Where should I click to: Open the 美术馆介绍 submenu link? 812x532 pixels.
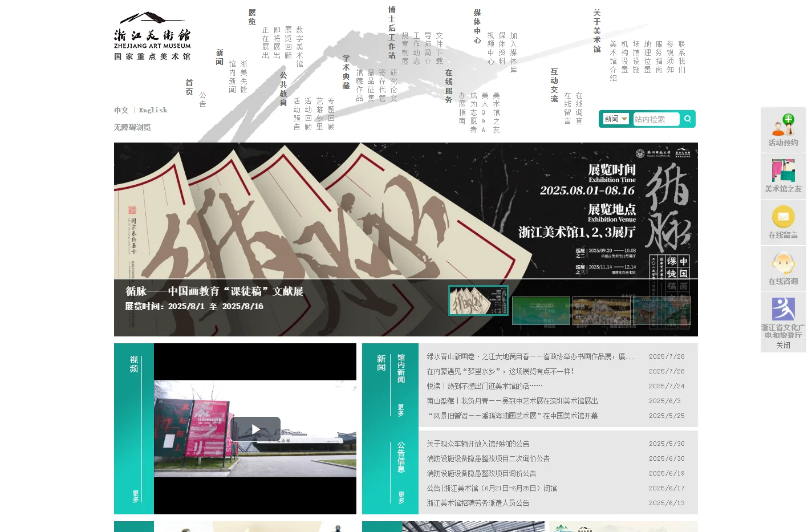pyautogui.click(x=614, y=61)
